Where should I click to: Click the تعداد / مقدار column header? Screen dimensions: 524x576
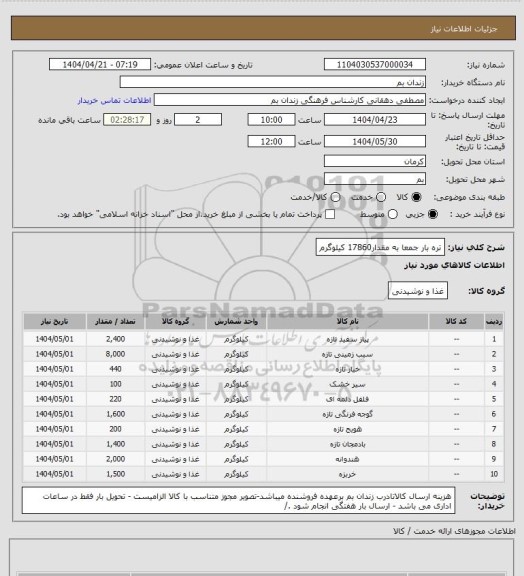(115, 321)
